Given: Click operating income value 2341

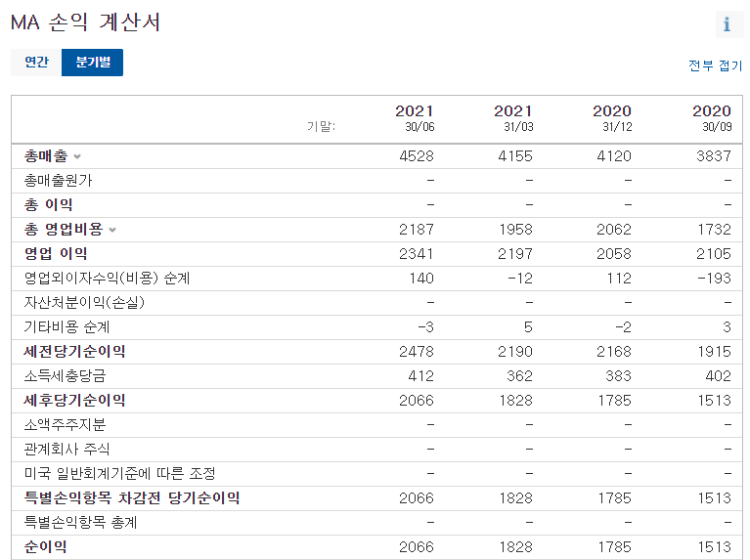Looking at the screenshot, I should pos(417,253).
